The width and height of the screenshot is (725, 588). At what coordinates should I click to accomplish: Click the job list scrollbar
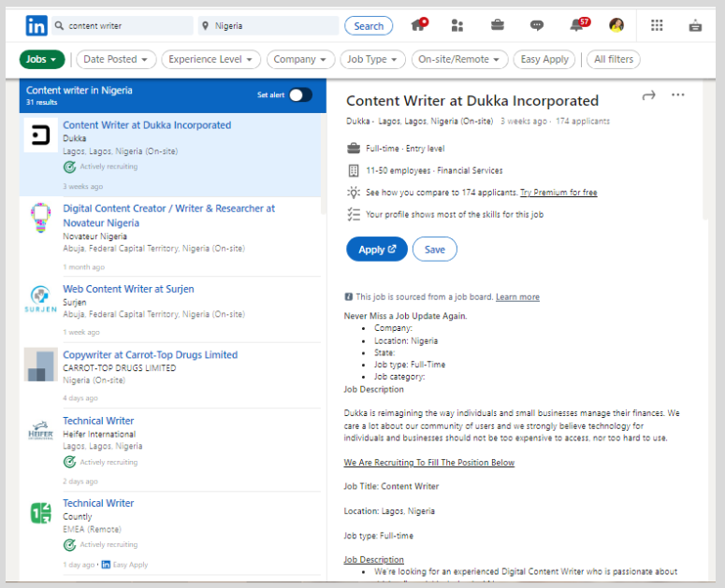[x=323, y=164]
